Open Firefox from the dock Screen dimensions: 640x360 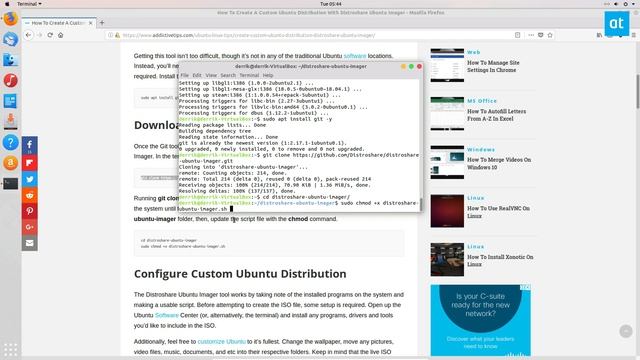pyautogui.click(x=11, y=19)
